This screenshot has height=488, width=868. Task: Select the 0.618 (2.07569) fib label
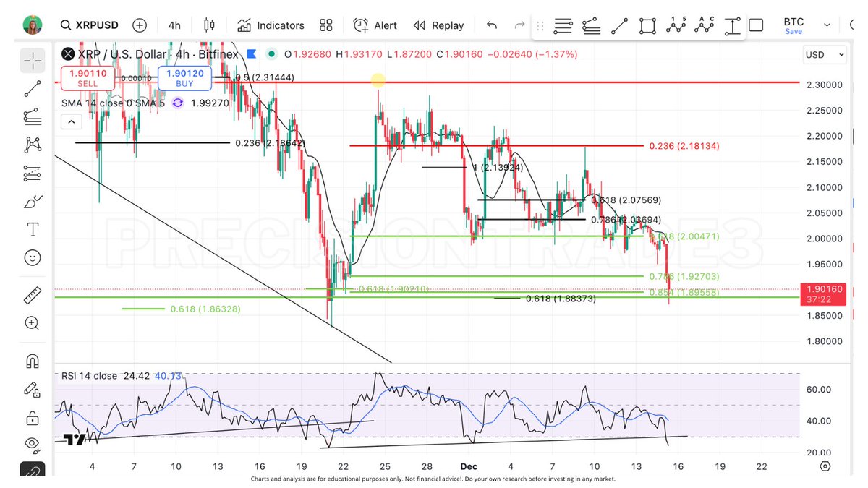coord(626,200)
